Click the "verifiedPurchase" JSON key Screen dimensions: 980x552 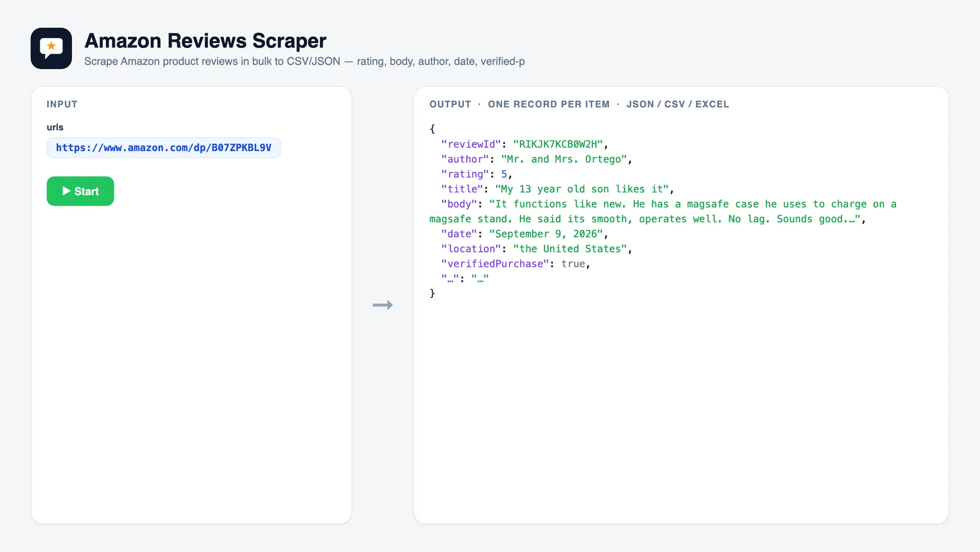pos(495,264)
